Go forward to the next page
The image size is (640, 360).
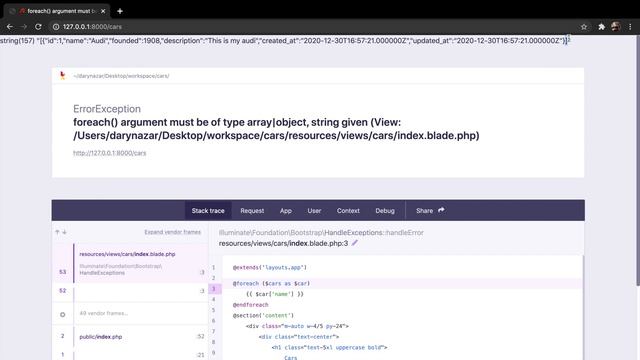(24, 27)
